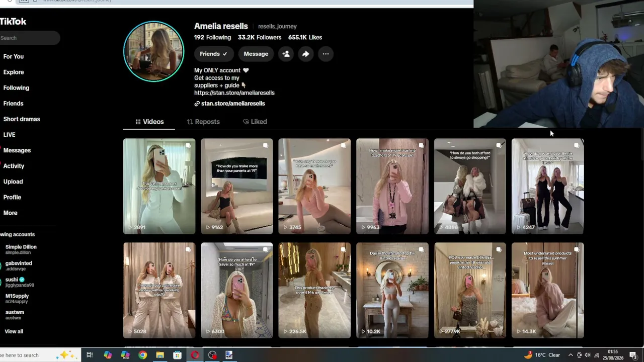Open Task View in the taskbar
Screen dimensions: 644x362
(90, 355)
